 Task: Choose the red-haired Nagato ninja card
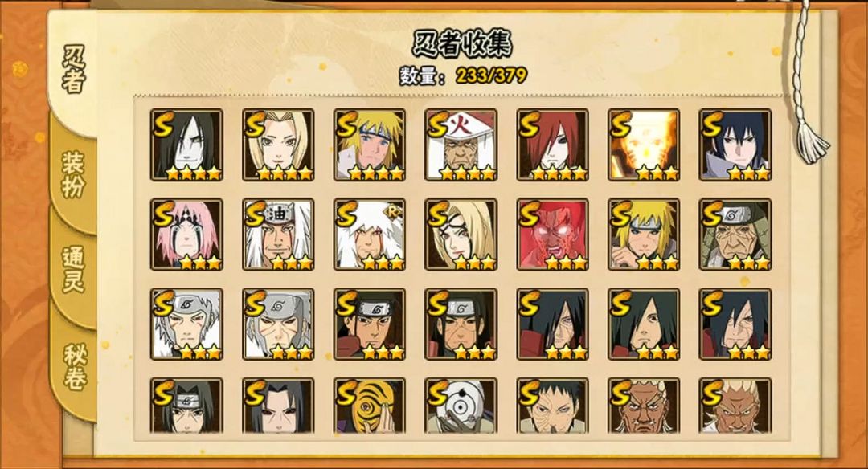(552, 145)
